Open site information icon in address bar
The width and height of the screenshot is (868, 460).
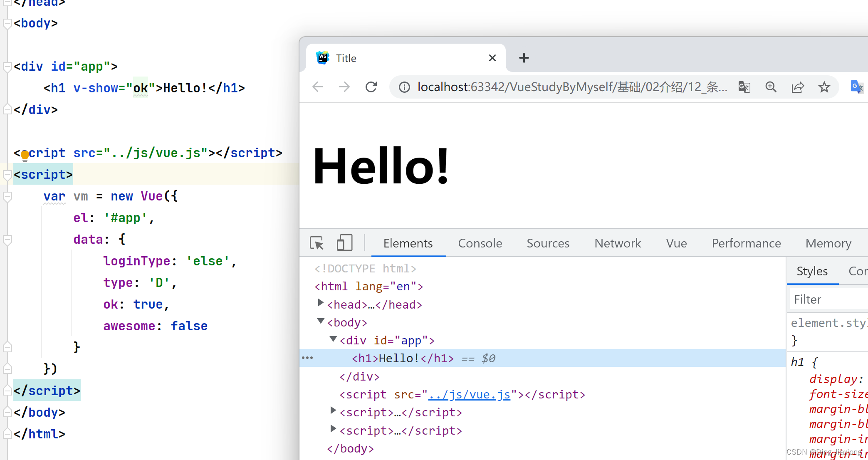(x=404, y=87)
